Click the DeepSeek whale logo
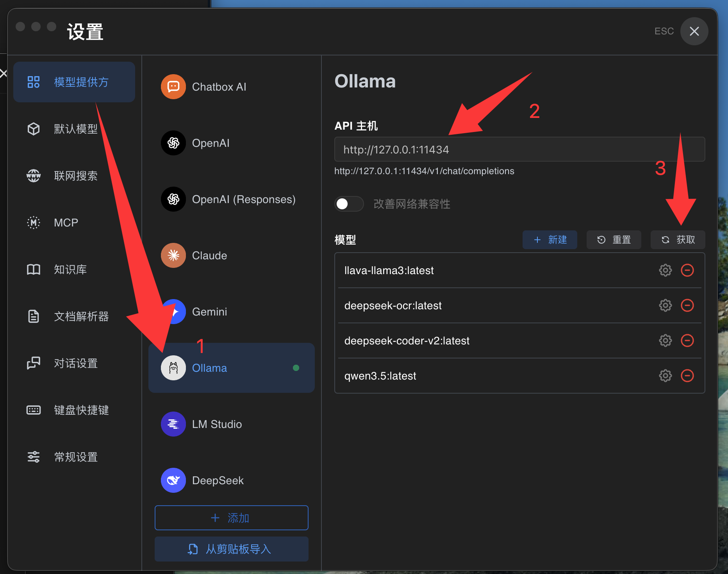The height and width of the screenshot is (574, 728). [x=173, y=480]
